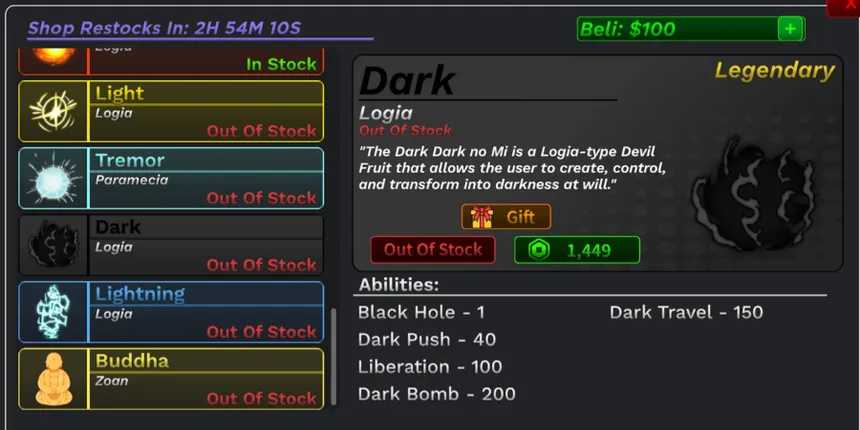Click the Buddha statue icon
Screen dimensions: 860x430
(x=53, y=379)
